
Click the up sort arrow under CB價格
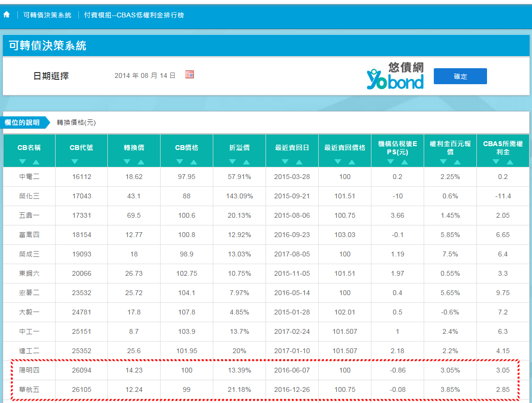click(194, 162)
